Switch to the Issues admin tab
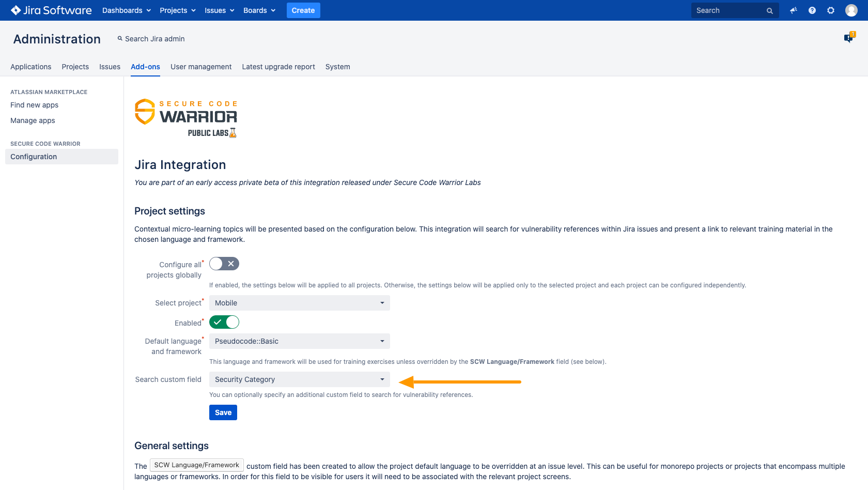868x490 pixels. tap(110, 67)
